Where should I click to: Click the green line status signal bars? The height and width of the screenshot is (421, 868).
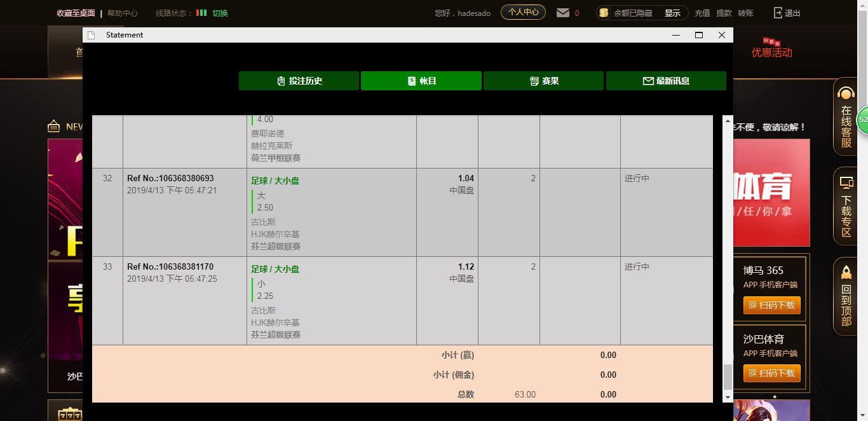(x=201, y=13)
